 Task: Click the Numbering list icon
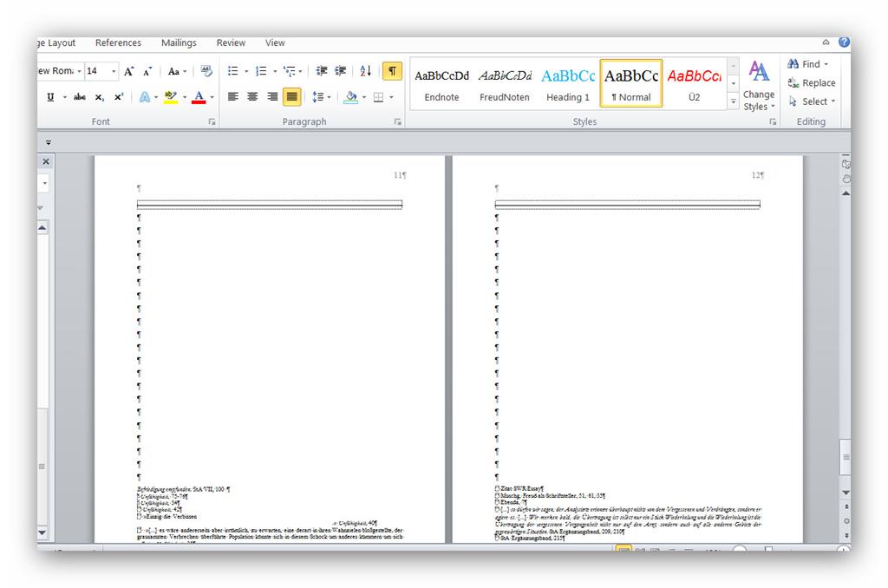point(261,71)
